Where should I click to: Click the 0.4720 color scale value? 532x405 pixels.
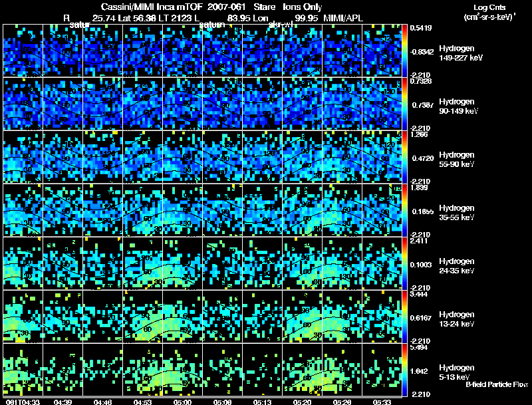[x=422, y=158]
